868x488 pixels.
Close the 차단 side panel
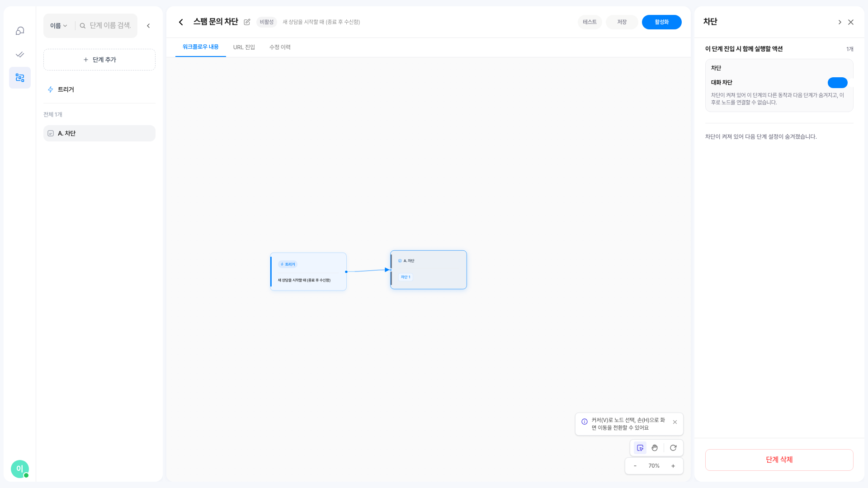click(851, 22)
